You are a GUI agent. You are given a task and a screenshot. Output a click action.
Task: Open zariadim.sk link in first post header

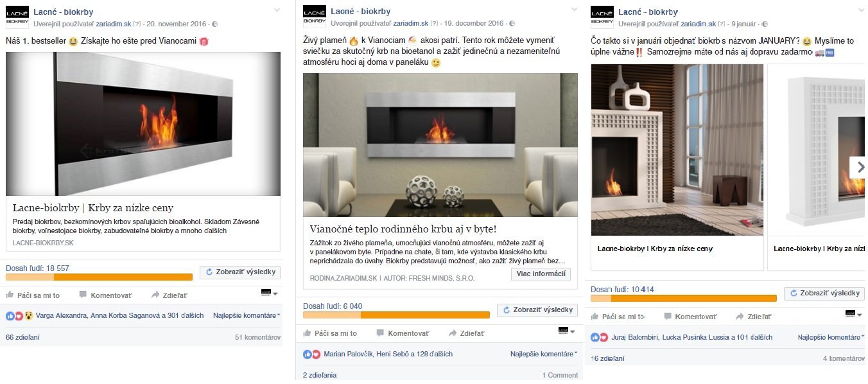coord(114,24)
